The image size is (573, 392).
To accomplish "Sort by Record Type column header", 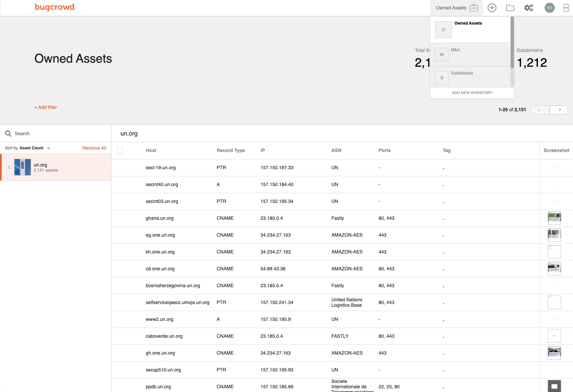I will pyautogui.click(x=231, y=150).
